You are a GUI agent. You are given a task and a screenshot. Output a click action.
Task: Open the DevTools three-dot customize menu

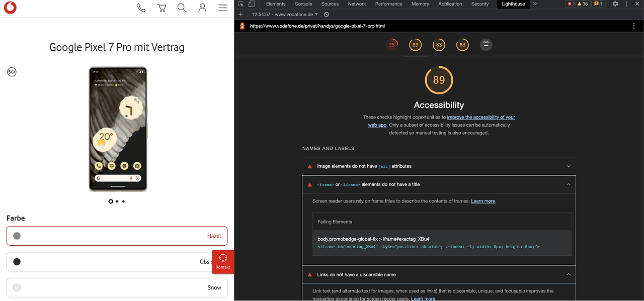coord(626,4)
